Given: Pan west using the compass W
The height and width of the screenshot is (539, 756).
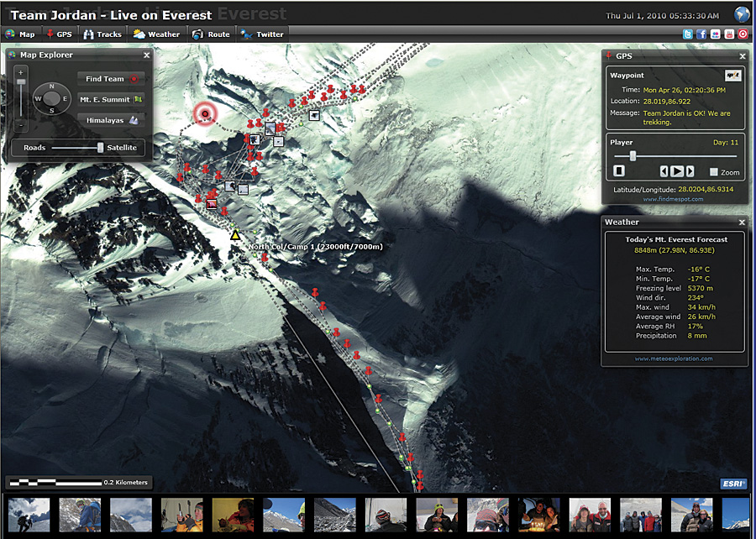Looking at the screenshot, I should [38, 99].
